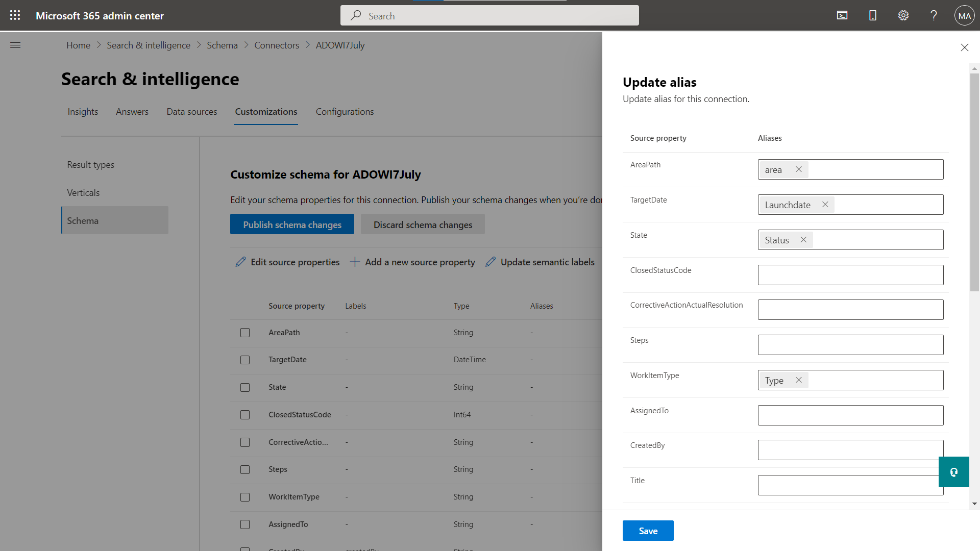The image size is (980, 551).
Task: Click the Help question mark icon
Action: click(934, 15)
